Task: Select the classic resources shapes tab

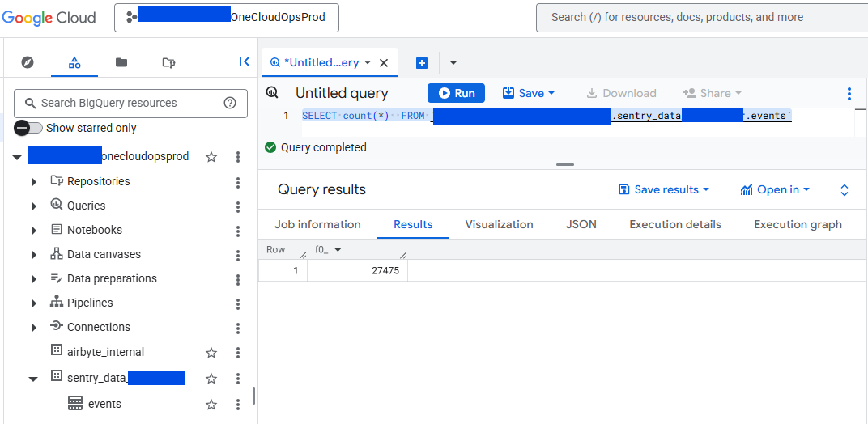Action: pos(74,62)
